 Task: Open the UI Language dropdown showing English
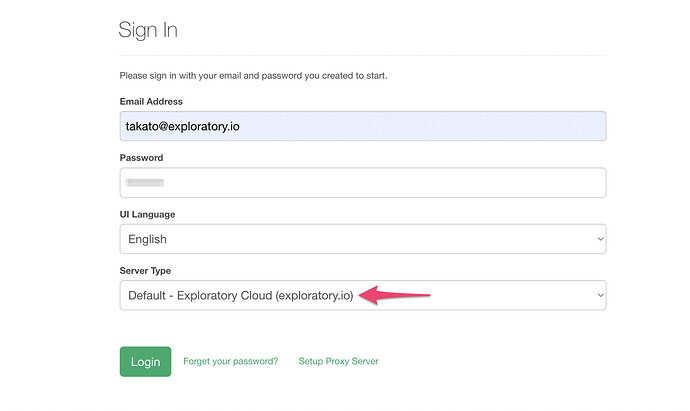363,239
